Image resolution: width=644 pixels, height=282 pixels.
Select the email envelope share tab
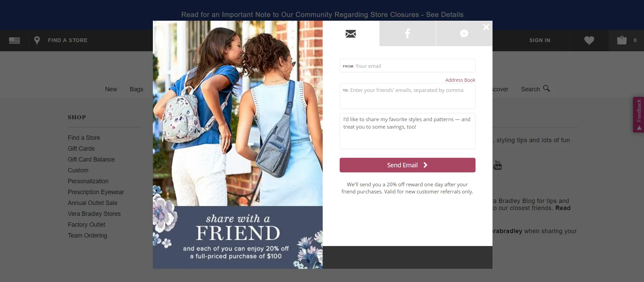tap(351, 34)
